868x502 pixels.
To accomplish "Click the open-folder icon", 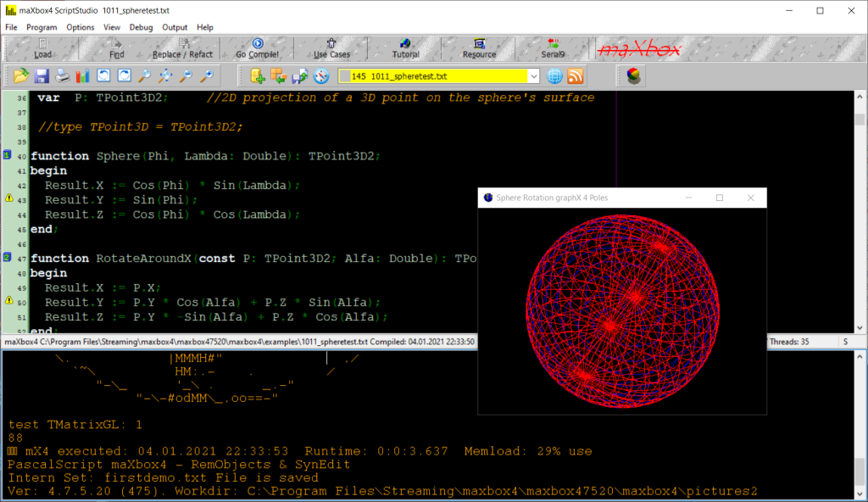I will pyautogui.click(x=21, y=76).
